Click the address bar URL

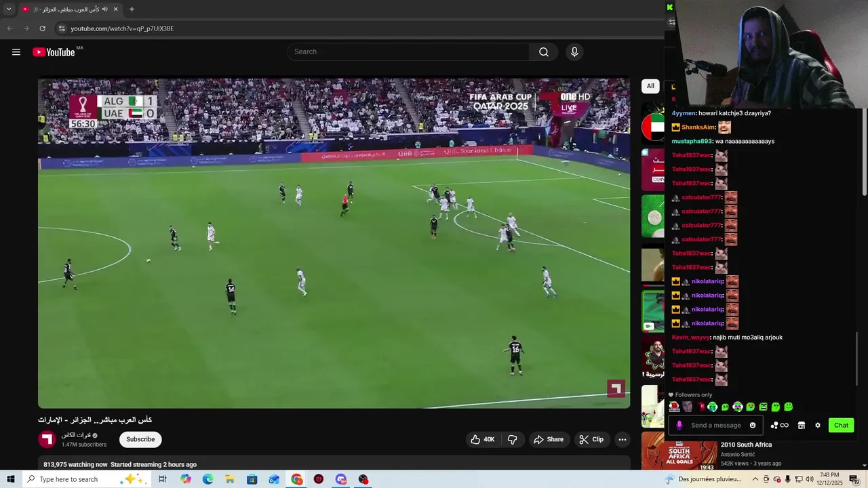122,28
